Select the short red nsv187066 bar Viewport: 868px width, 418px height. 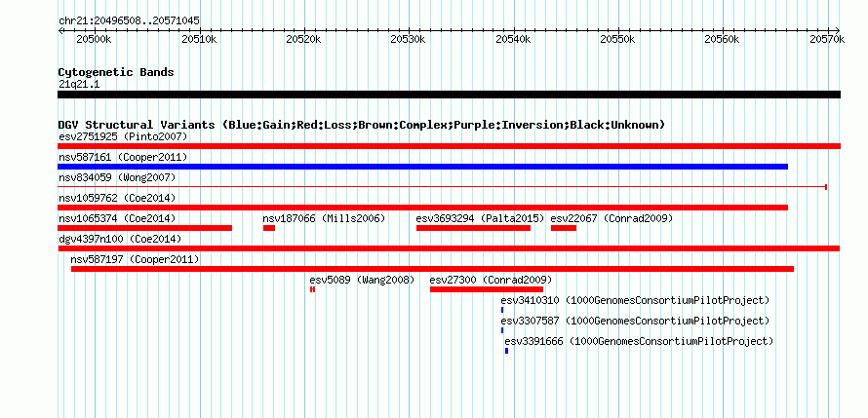click(269, 228)
